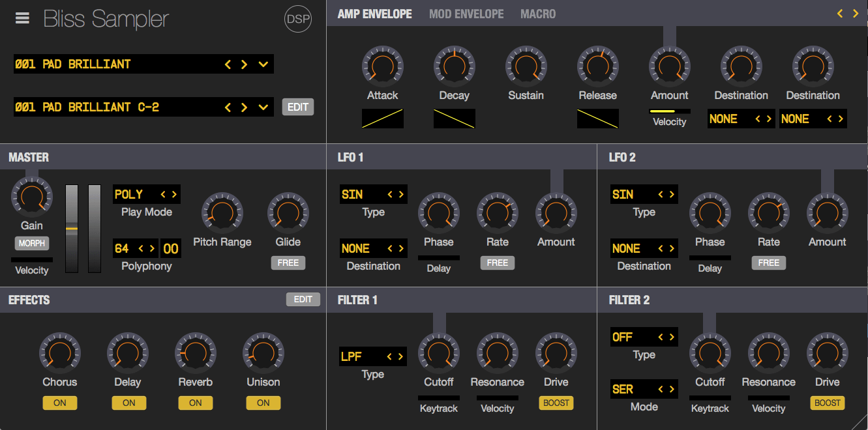Click the Filter 1 Cutoff Keytrack slider
Viewport: 868px width, 430px height.
click(x=439, y=397)
